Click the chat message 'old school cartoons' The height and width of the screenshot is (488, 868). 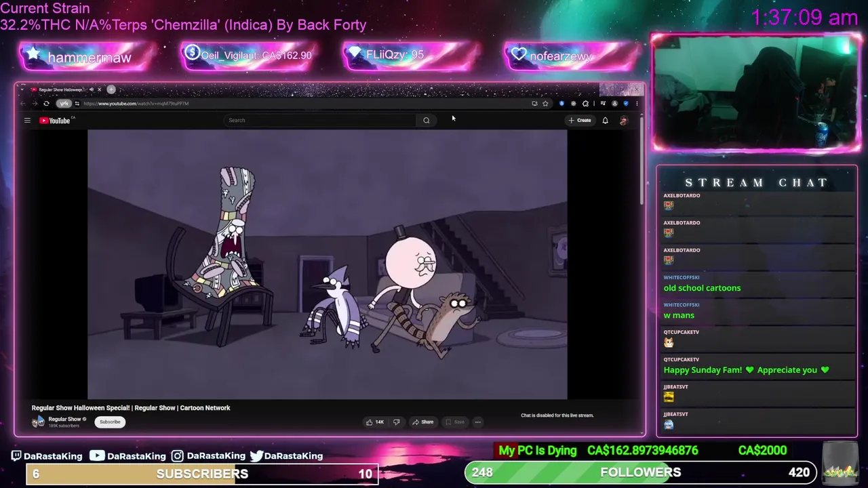pos(702,288)
